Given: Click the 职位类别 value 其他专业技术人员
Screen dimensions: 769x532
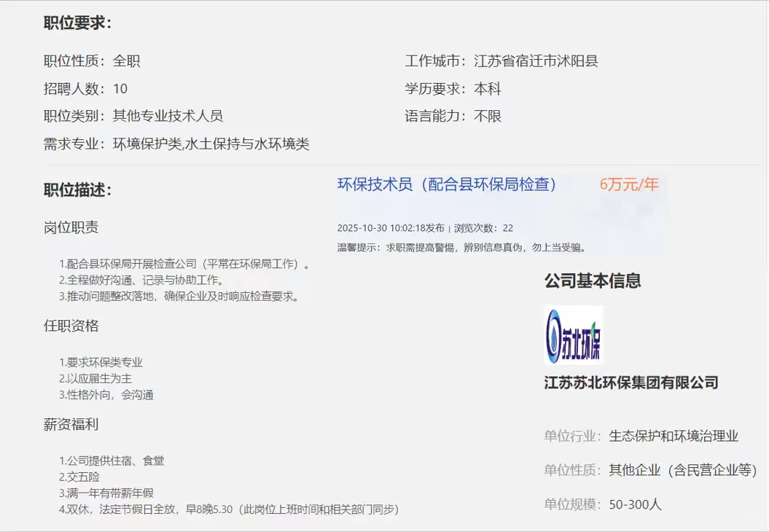Looking at the screenshot, I should [x=168, y=115].
